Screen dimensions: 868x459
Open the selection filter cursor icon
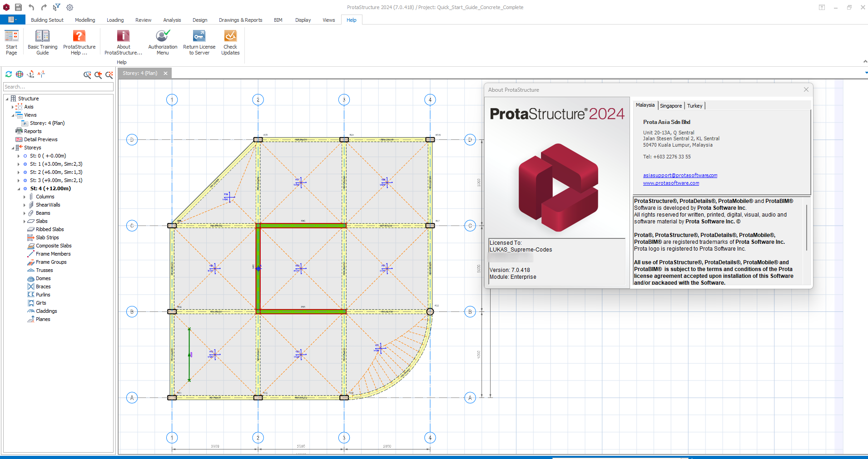pyautogui.click(x=56, y=7)
